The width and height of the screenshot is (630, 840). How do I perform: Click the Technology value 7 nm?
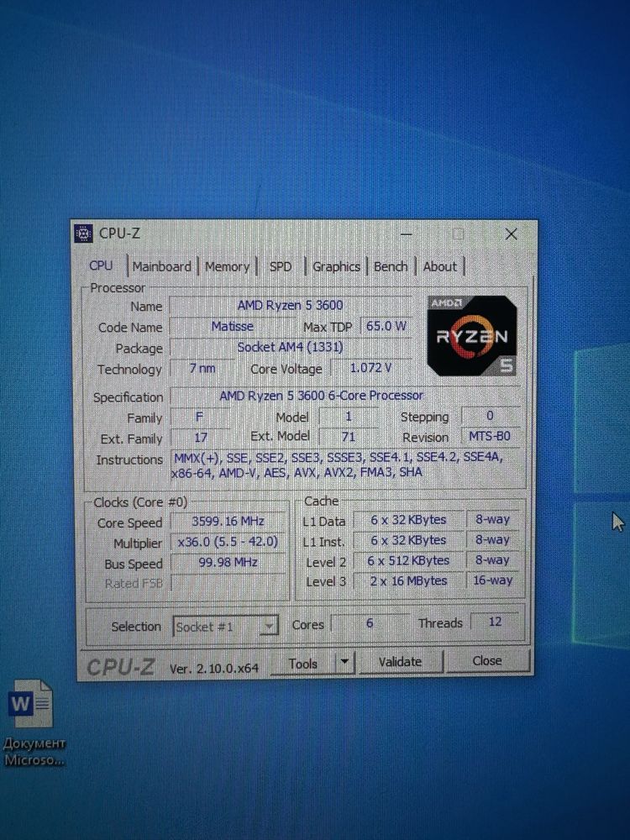click(202, 368)
